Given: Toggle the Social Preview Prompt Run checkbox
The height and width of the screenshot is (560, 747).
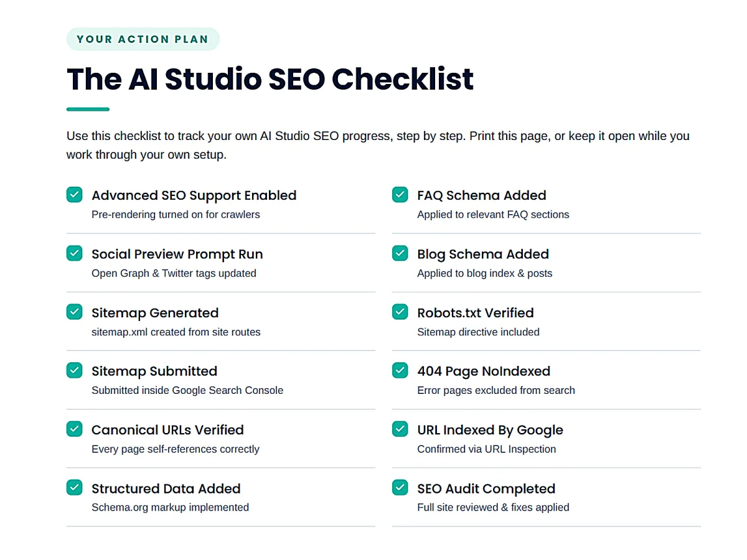Looking at the screenshot, I should (74, 253).
